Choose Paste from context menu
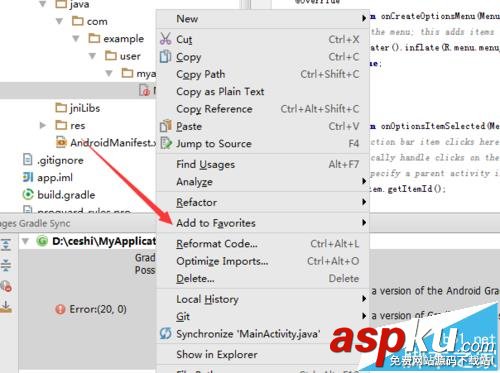 [263, 126]
